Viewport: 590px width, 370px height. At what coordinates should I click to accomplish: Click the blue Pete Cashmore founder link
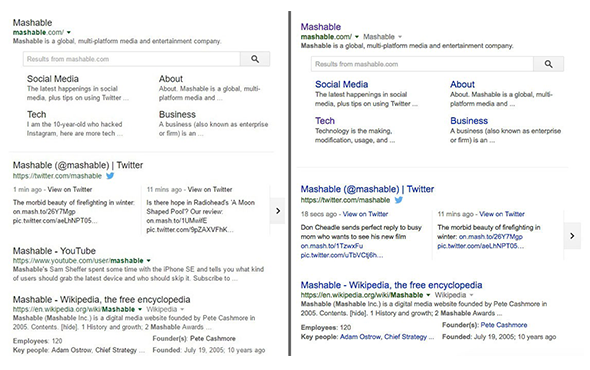(504, 325)
